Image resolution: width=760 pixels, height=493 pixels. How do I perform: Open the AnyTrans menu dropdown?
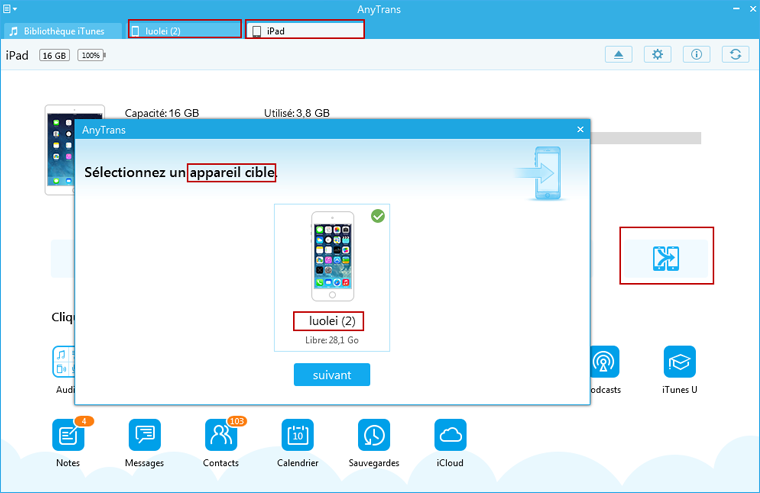(10, 9)
